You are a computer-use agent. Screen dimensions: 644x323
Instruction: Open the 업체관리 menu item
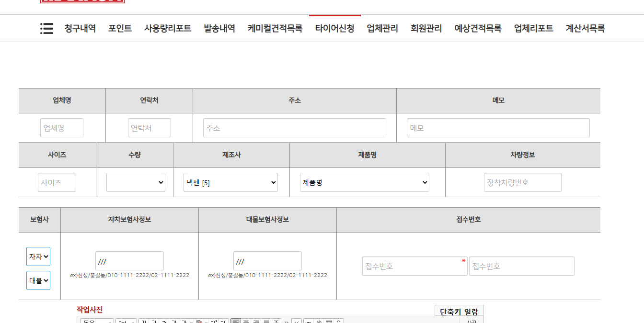click(x=382, y=29)
